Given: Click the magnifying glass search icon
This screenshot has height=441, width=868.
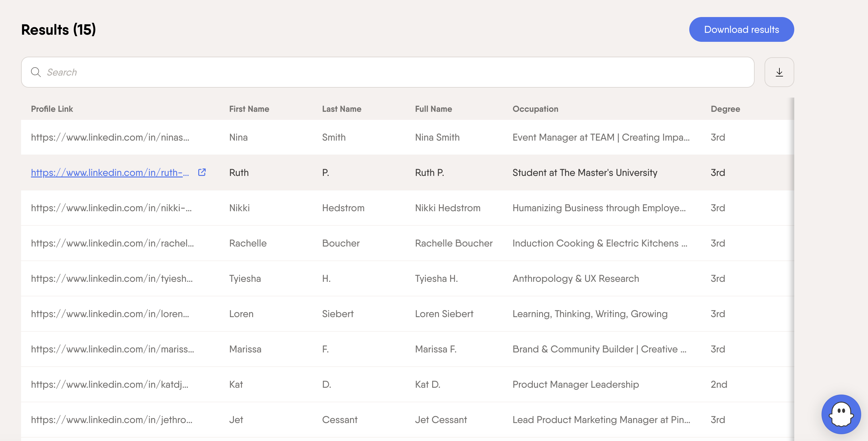Looking at the screenshot, I should (36, 72).
